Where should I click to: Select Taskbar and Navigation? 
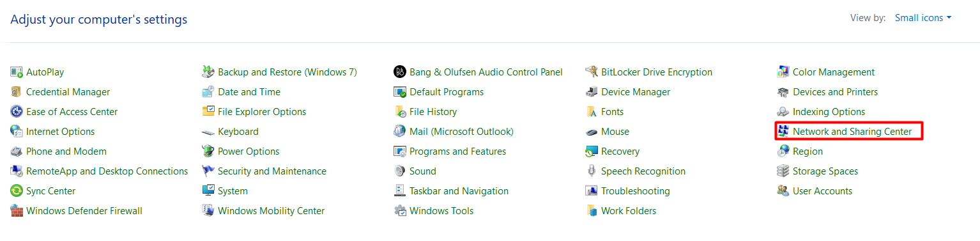point(459,191)
